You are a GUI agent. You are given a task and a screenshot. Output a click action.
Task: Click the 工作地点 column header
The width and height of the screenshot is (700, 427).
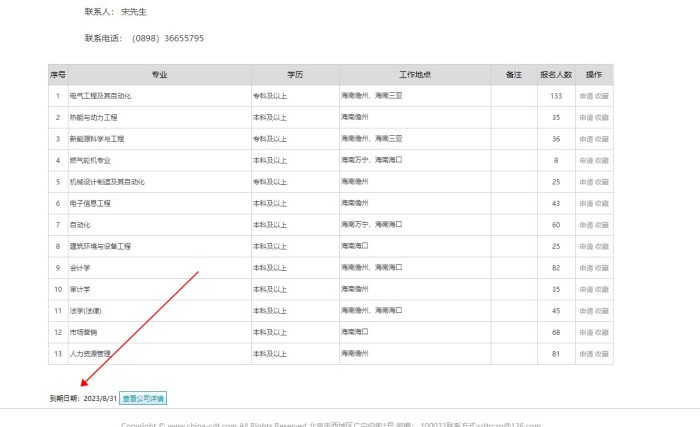[x=414, y=75]
